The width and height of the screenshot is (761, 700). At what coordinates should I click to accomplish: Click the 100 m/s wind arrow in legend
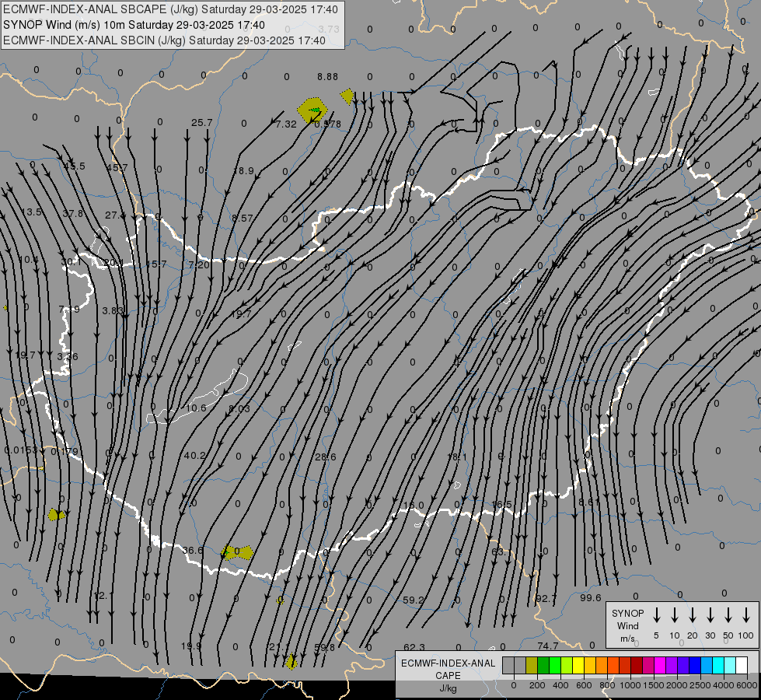click(746, 614)
